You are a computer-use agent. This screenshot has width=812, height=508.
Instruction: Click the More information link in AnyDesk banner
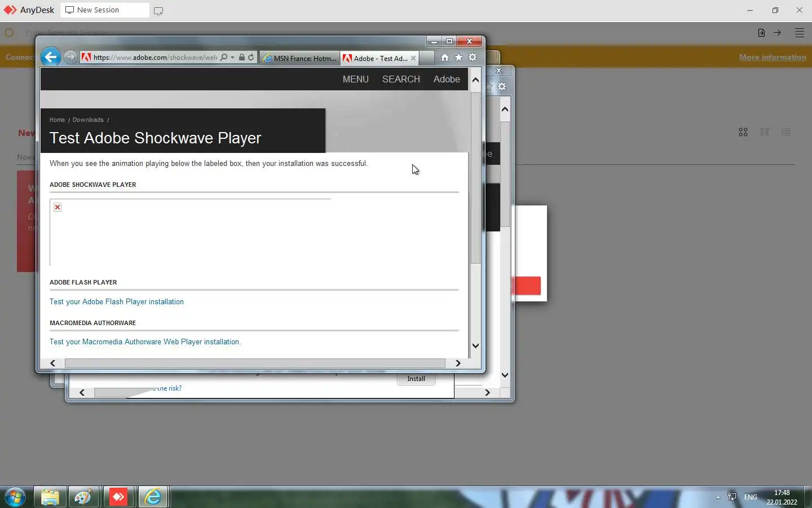point(773,58)
